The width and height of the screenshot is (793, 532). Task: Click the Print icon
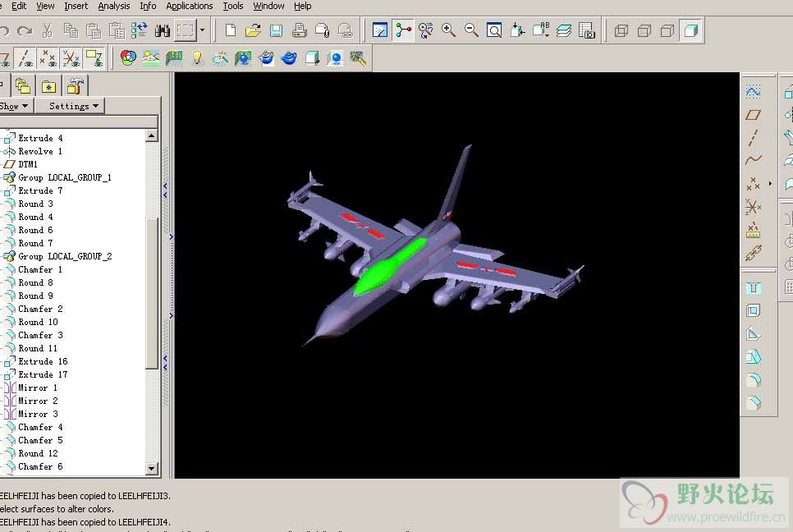(300, 30)
